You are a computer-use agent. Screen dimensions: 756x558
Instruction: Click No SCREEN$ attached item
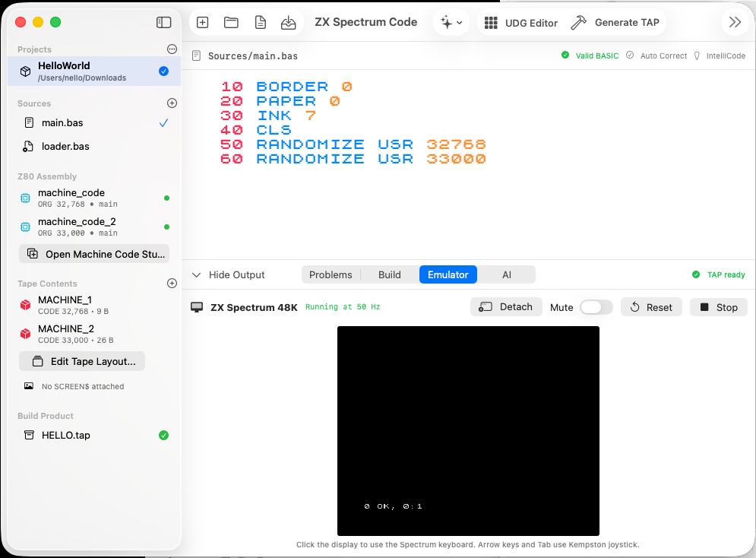tap(74, 386)
